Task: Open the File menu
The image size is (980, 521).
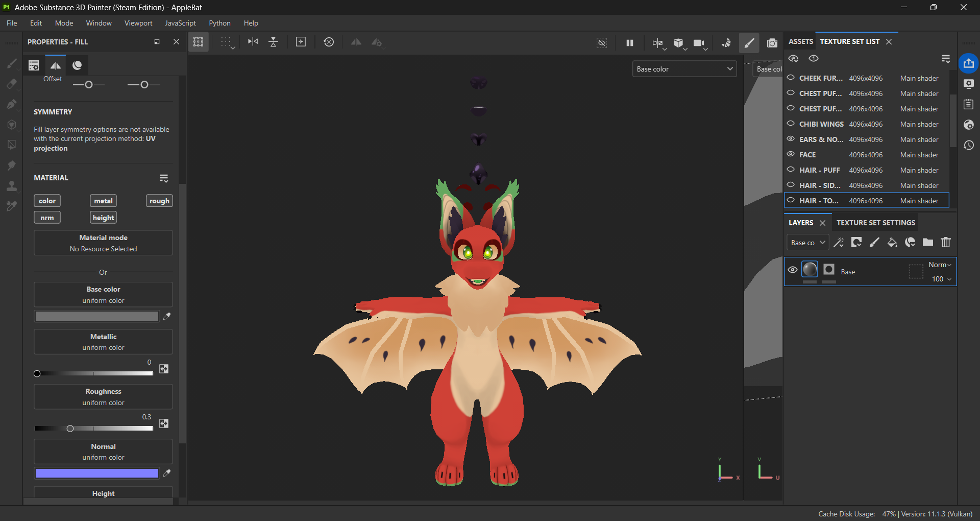Action: coord(12,23)
